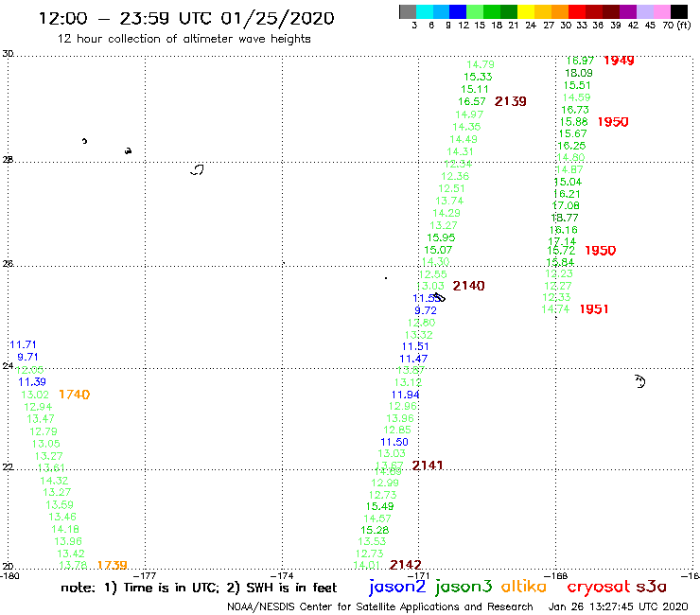Click the wave height value '13.02'
This screenshot has height=615, width=700.
tap(35, 395)
